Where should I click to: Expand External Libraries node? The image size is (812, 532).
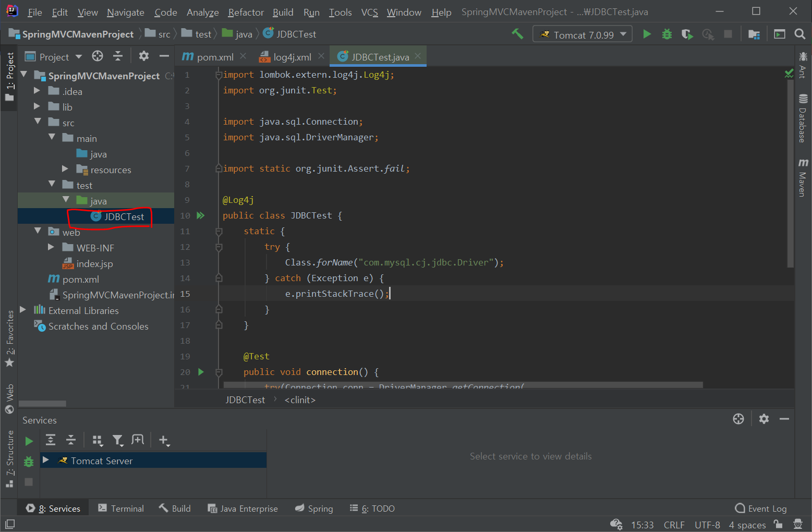tap(23, 310)
